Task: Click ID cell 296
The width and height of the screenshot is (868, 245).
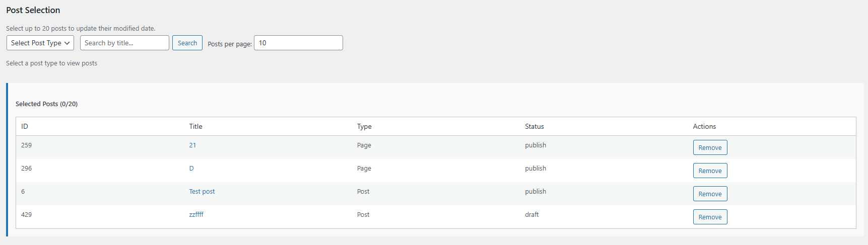Action: coord(26,168)
